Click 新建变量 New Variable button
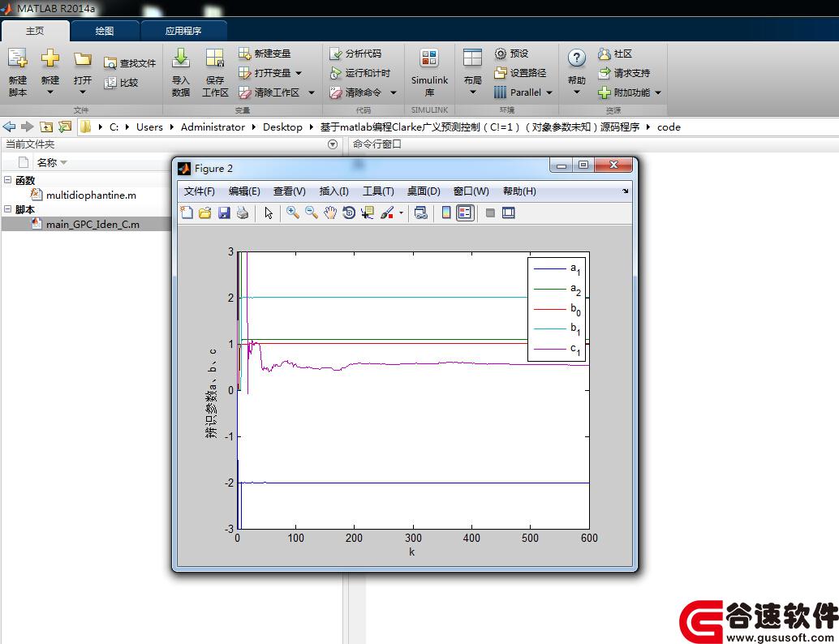 click(x=265, y=54)
